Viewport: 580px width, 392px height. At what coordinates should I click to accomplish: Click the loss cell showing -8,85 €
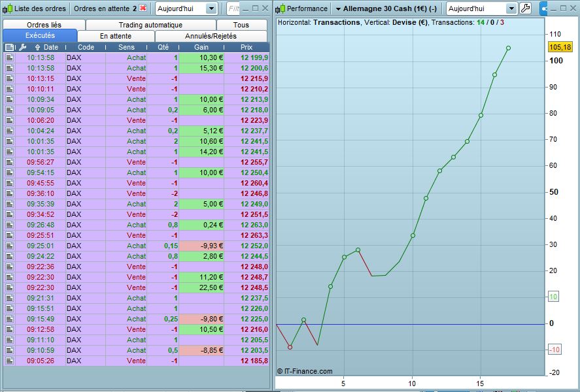(201, 350)
